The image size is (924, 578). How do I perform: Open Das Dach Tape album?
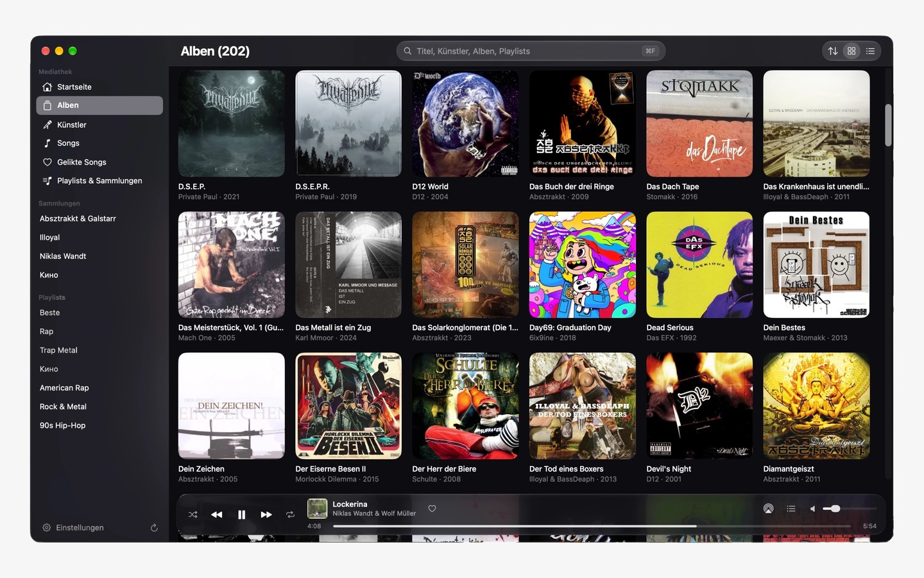pyautogui.click(x=699, y=123)
